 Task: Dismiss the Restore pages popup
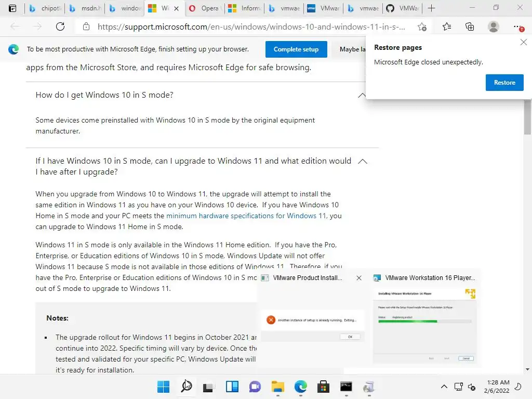pos(524,42)
